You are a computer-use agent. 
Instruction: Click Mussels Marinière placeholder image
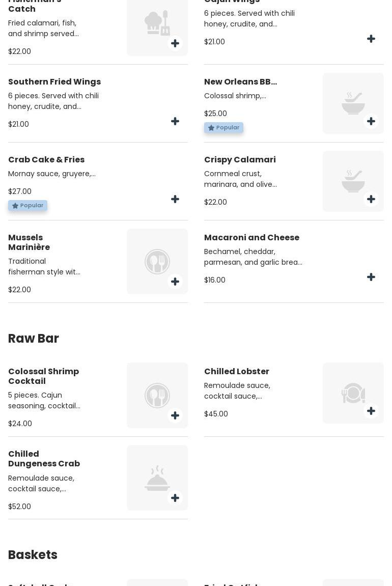pos(157,261)
